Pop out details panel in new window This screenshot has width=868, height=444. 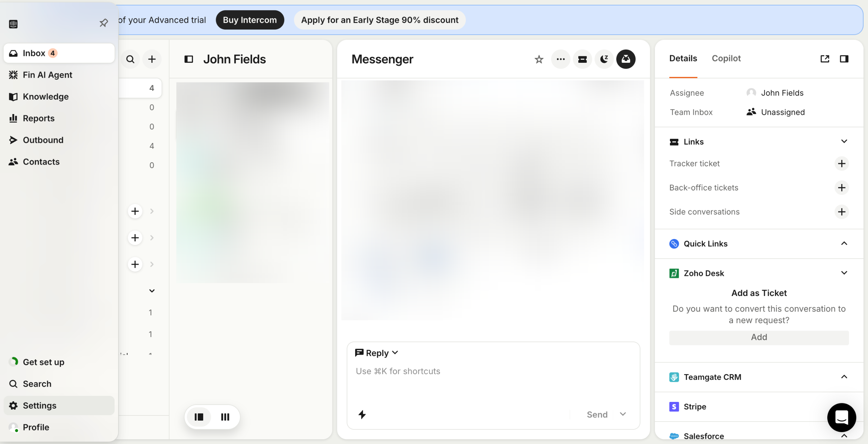(x=825, y=59)
